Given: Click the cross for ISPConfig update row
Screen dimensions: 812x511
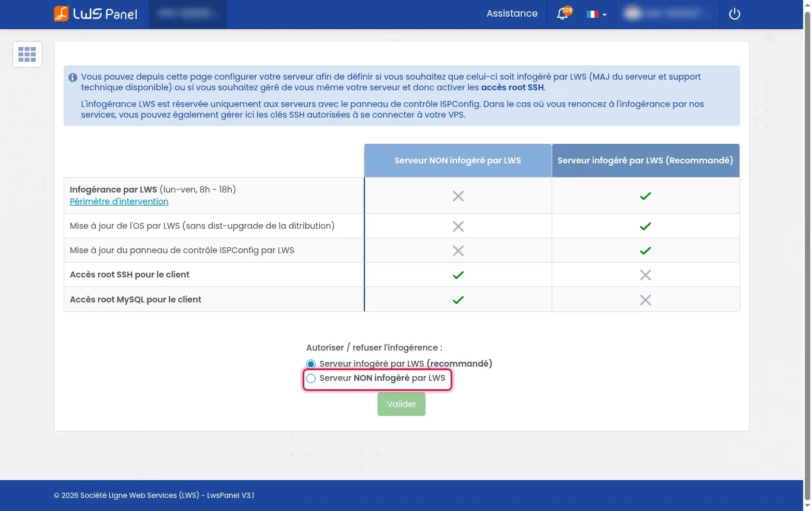Looking at the screenshot, I should 458,251.
